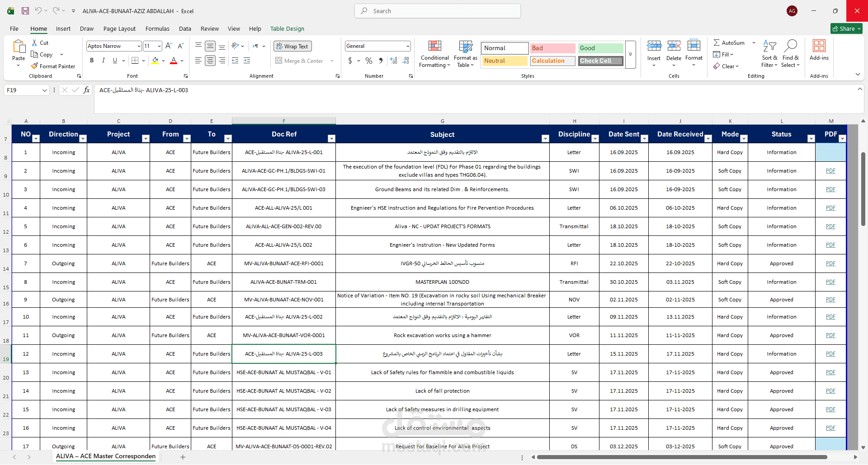Cut the selection with scissors icon
The image size is (868, 465).
coord(35,42)
